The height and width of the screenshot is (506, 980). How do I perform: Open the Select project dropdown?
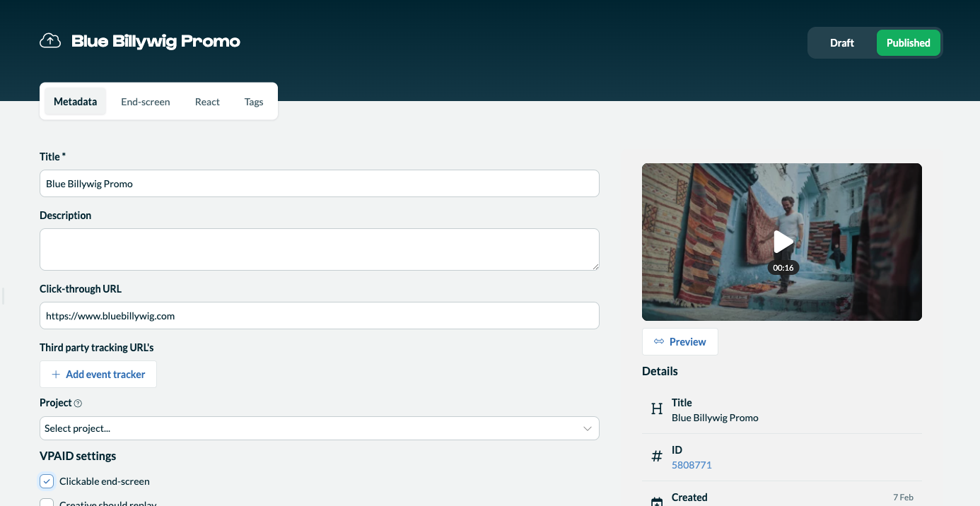click(320, 428)
